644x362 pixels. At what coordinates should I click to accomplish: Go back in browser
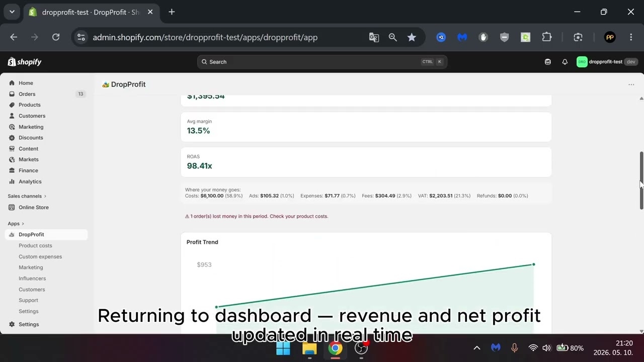(x=14, y=37)
